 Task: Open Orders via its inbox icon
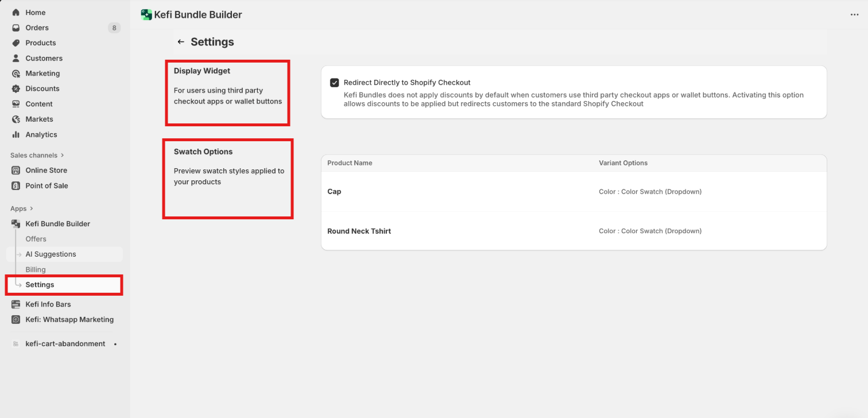point(16,28)
